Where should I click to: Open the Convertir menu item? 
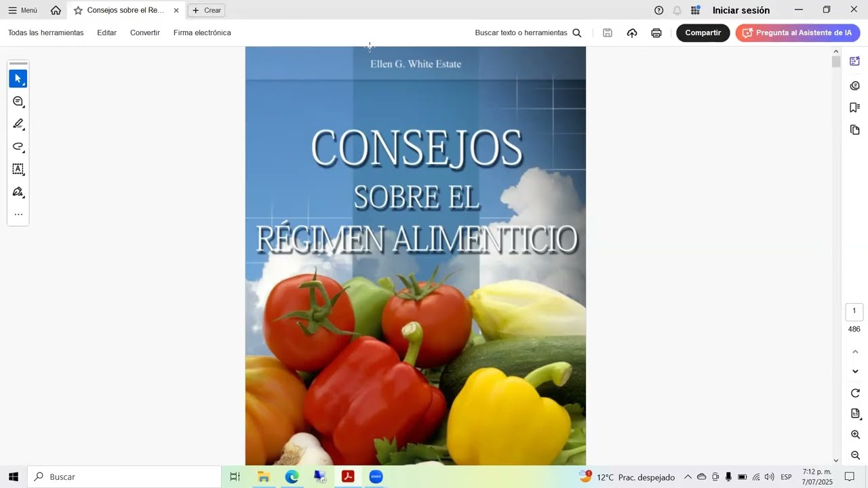click(x=145, y=33)
